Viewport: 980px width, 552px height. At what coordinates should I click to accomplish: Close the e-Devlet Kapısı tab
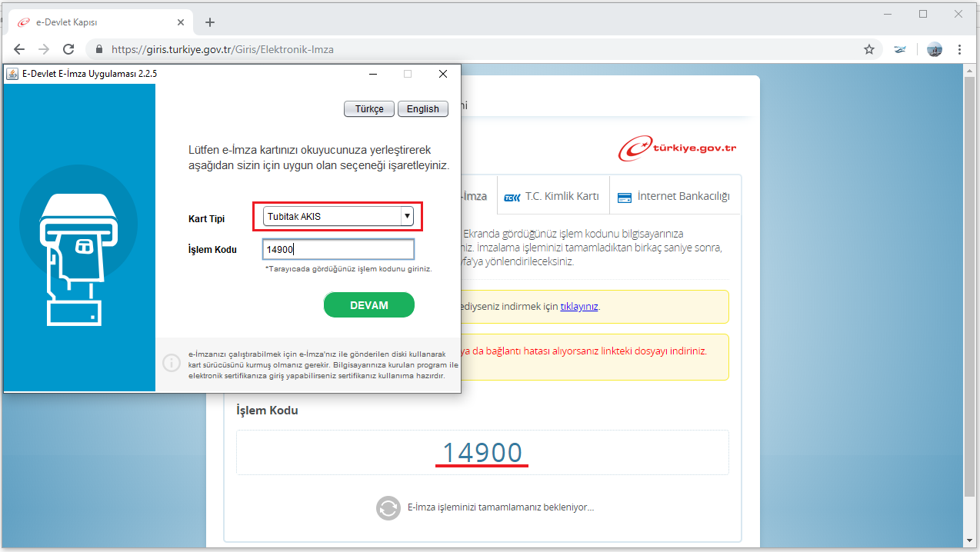182,22
